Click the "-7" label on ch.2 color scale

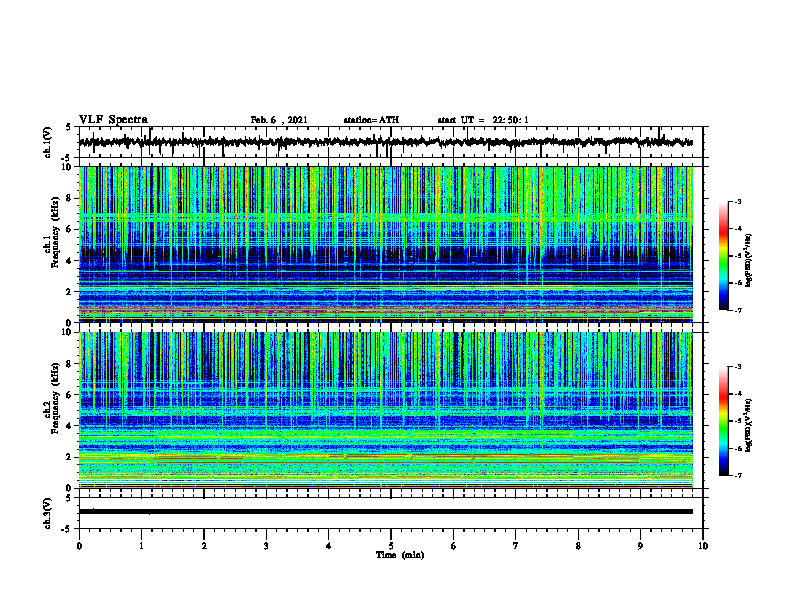tap(737, 476)
